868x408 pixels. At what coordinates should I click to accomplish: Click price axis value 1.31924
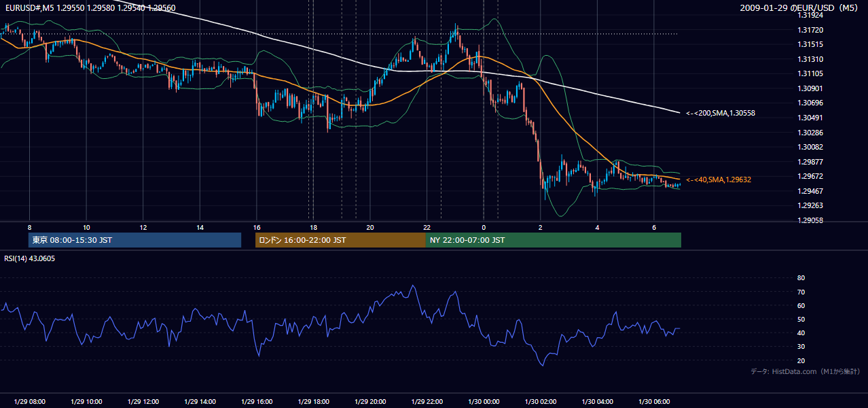coord(811,15)
